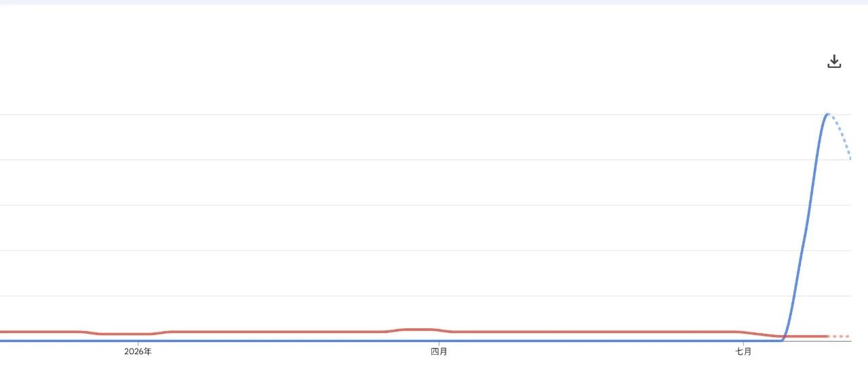Click the blue line's peak point
This screenshot has height=369, width=868.
click(x=828, y=114)
